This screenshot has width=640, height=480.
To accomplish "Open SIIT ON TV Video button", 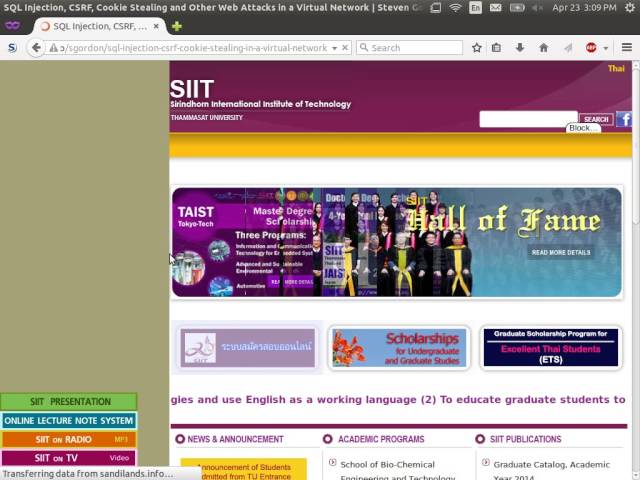I will (x=69, y=458).
